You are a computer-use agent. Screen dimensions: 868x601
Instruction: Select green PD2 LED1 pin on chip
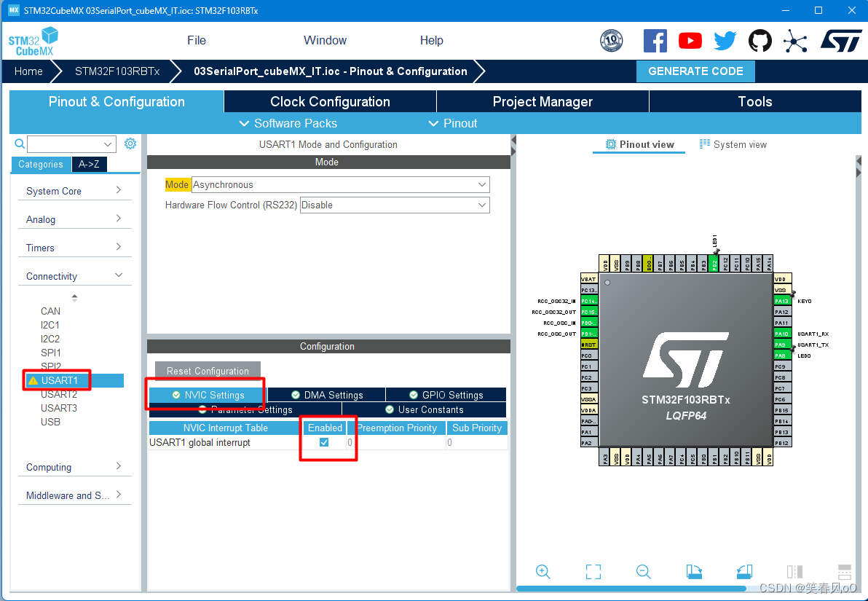click(714, 264)
